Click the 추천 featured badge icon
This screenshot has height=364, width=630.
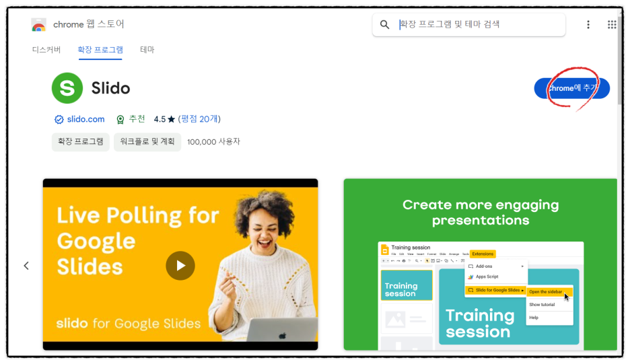click(120, 119)
